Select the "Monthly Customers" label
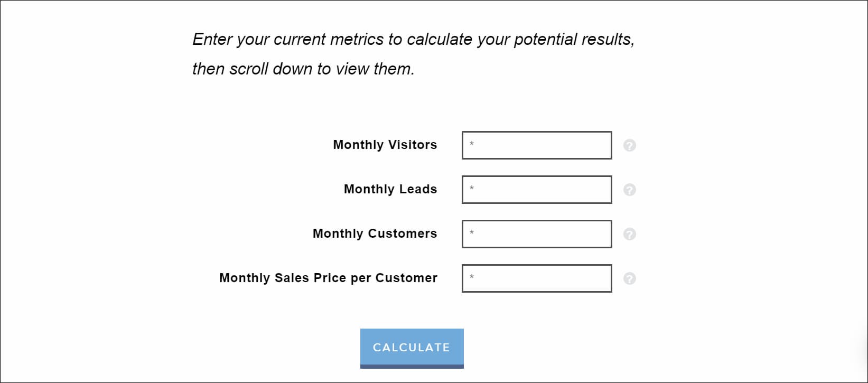 (x=375, y=233)
